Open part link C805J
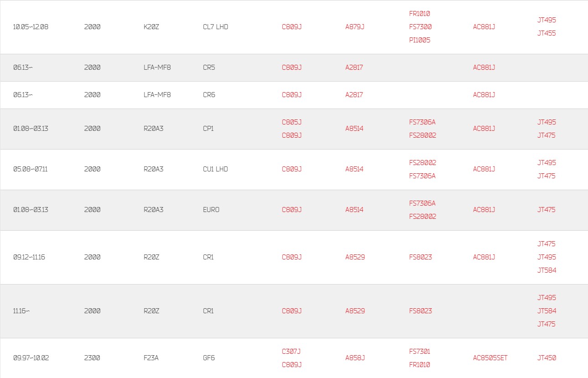Viewport: 588px width, 378px height. [x=292, y=122]
